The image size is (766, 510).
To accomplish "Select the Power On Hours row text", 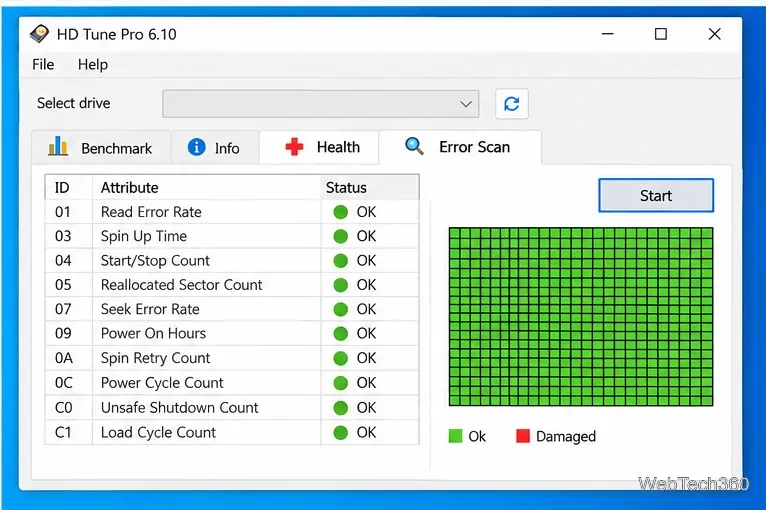I will (153, 334).
